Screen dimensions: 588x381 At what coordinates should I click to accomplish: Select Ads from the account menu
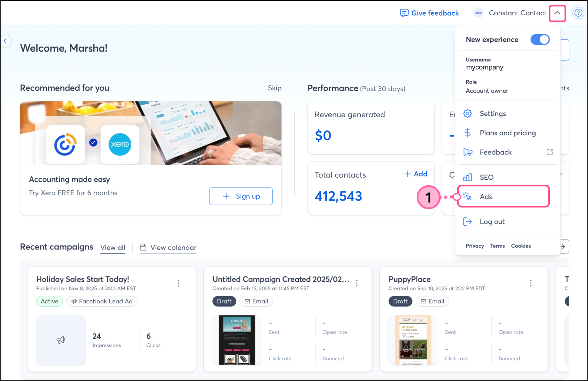pos(486,197)
